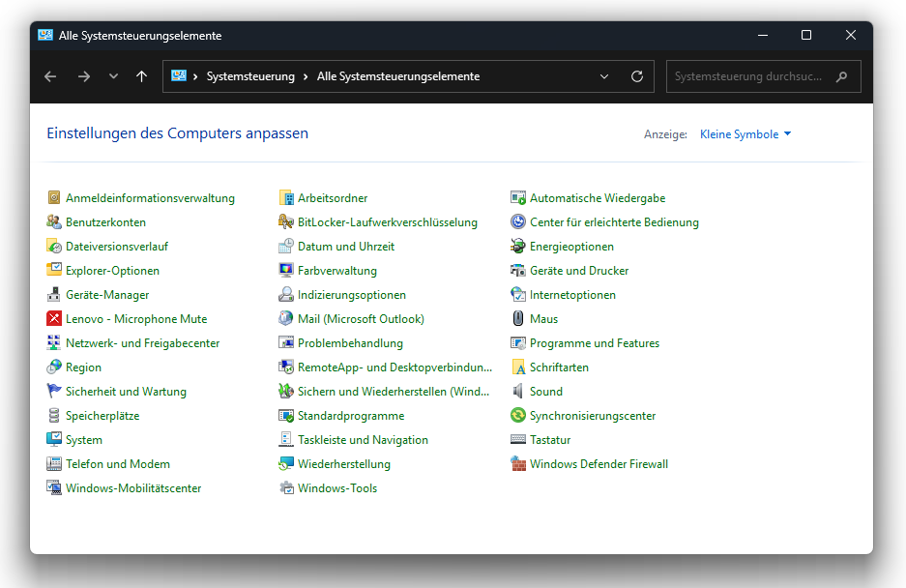906x588 pixels.
Task: Click the Tastatur keyboard icon
Action: click(x=518, y=440)
